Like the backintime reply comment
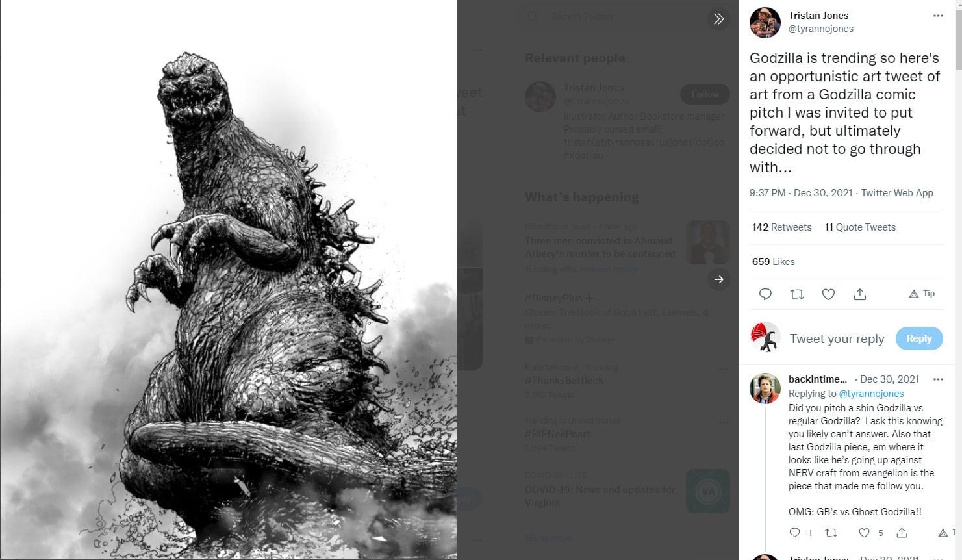Viewport: 962px width, 560px height. coord(864,533)
